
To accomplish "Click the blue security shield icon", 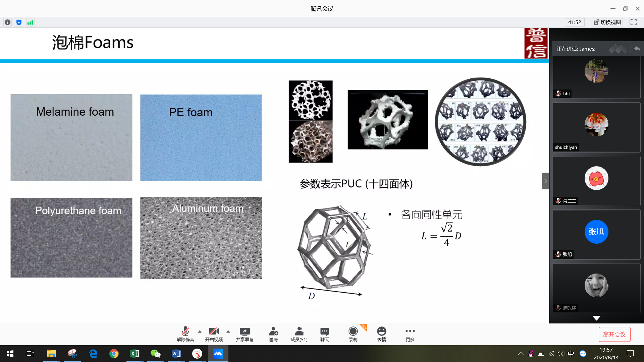I will pyautogui.click(x=19, y=22).
